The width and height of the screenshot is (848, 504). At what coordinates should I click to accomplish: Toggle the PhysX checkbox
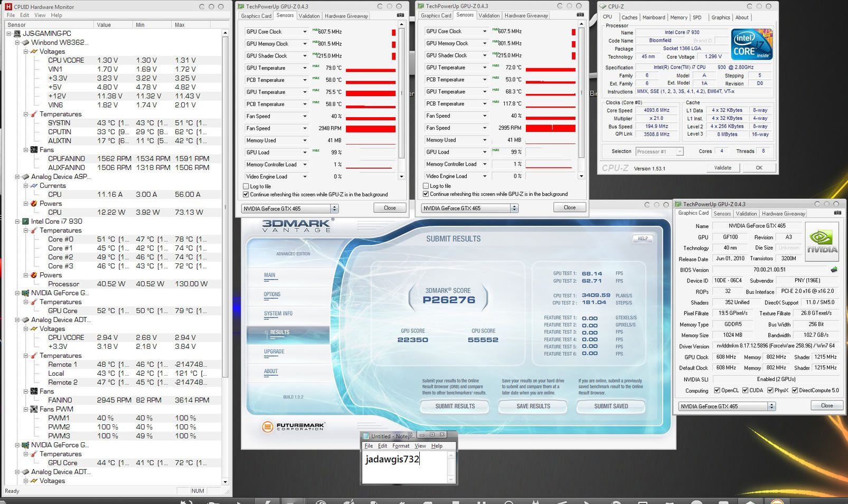pos(770,391)
